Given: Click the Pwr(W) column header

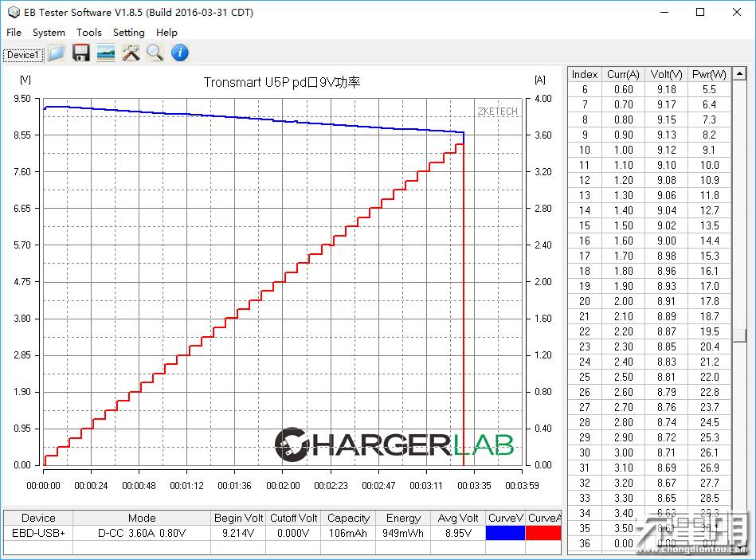Looking at the screenshot, I should pyautogui.click(x=709, y=74).
